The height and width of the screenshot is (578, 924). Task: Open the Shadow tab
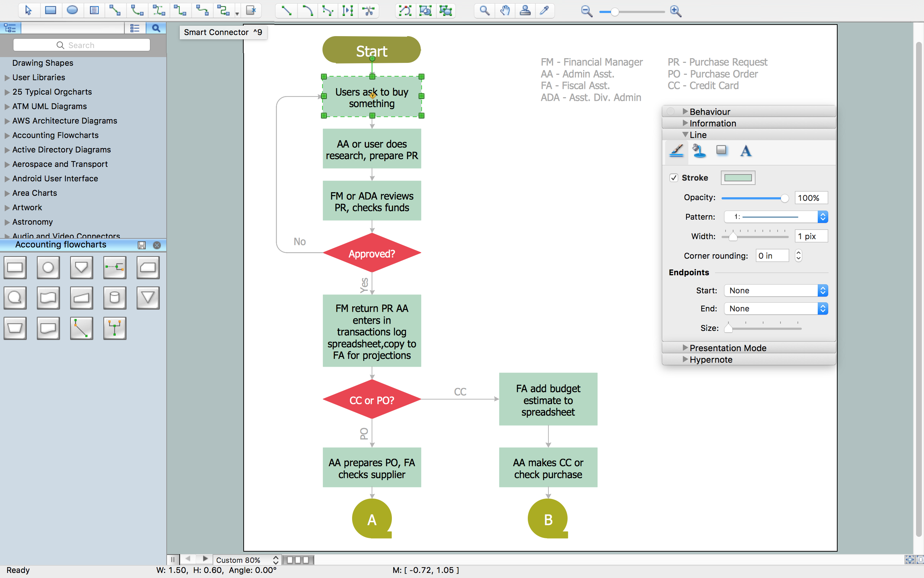(722, 150)
